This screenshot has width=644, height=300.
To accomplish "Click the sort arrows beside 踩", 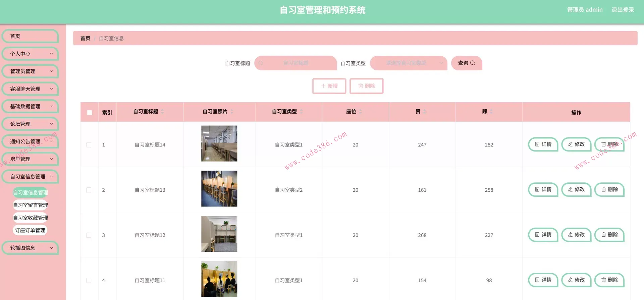I will coord(491,112).
